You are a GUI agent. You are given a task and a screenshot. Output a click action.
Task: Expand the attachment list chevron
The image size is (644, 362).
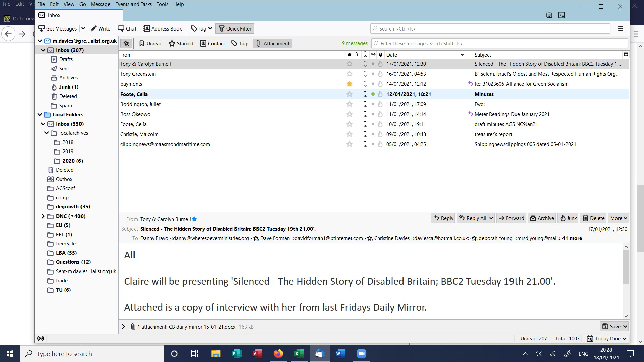coord(123,326)
